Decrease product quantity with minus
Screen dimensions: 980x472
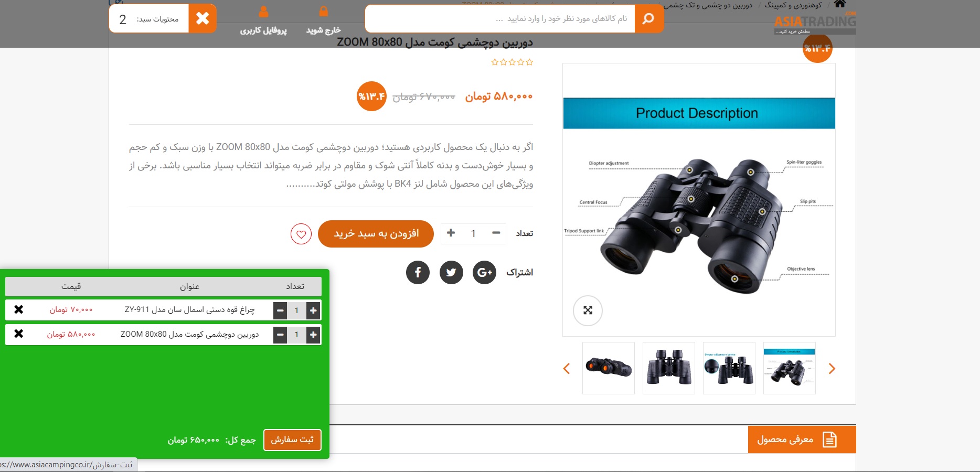496,233
